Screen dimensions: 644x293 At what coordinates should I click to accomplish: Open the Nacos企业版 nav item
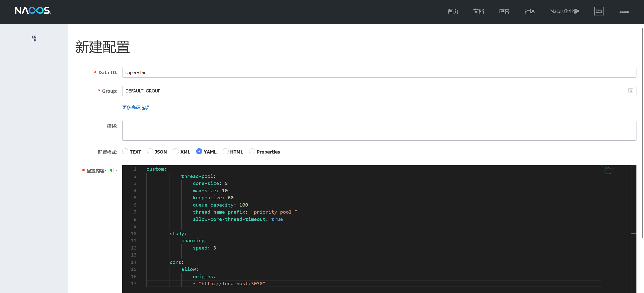565,11
